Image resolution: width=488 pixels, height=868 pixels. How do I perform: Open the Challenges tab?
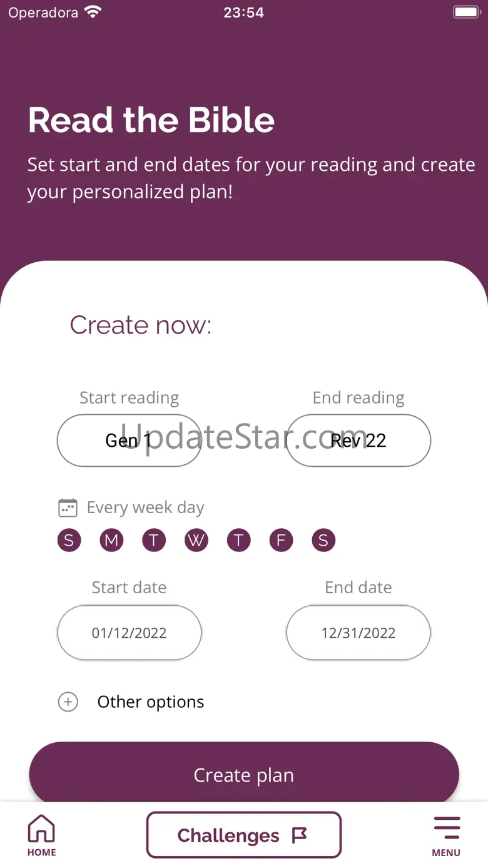click(x=243, y=835)
